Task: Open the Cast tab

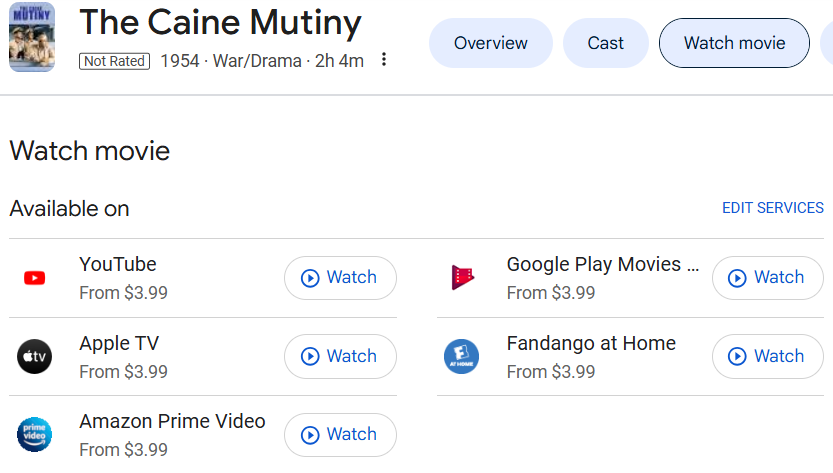Action: [x=605, y=43]
